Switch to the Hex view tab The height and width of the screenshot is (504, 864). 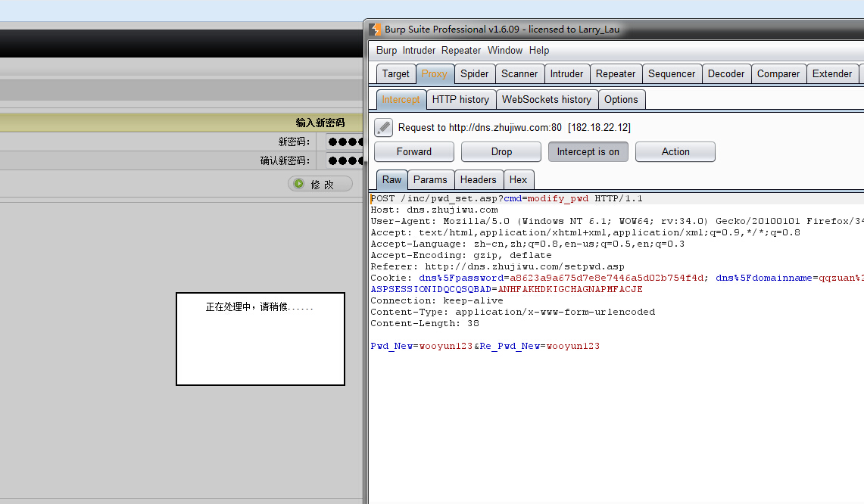(x=518, y=179)
